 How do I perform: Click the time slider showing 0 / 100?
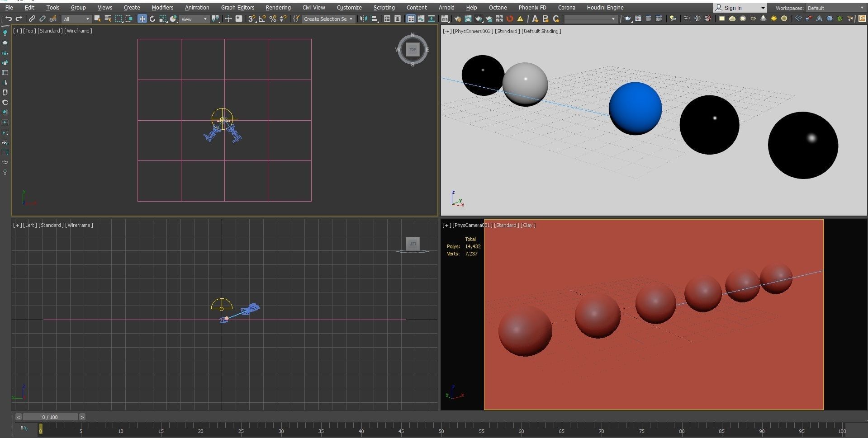coord(50,417)
